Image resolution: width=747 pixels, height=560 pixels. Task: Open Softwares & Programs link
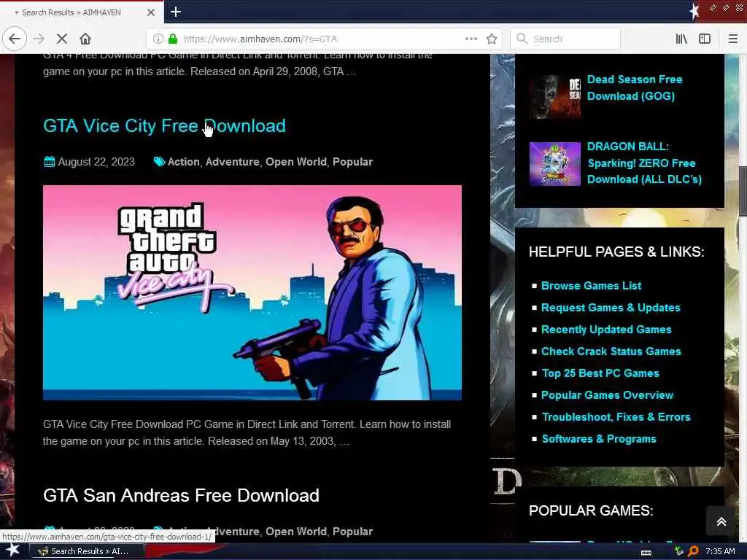599,439
